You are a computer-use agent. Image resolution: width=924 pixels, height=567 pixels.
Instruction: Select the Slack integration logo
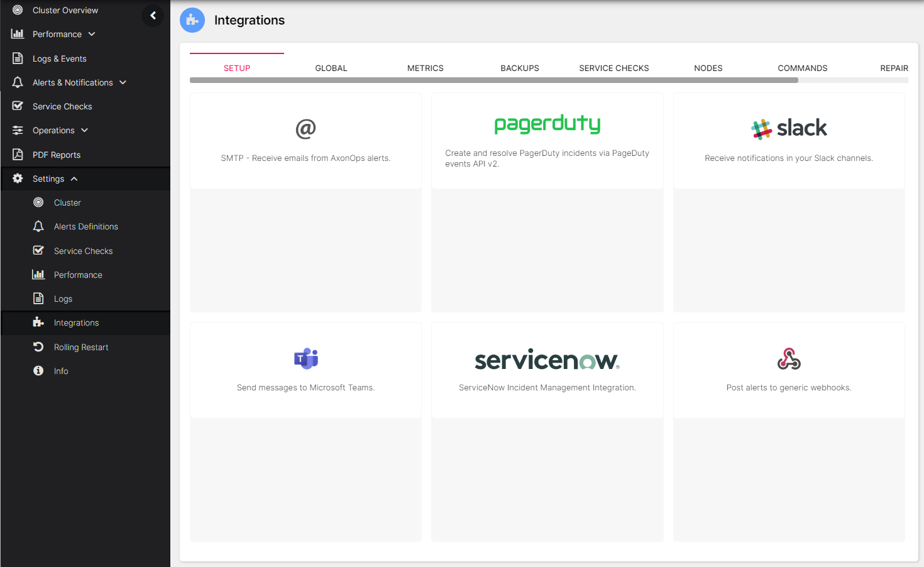[789, 128]
